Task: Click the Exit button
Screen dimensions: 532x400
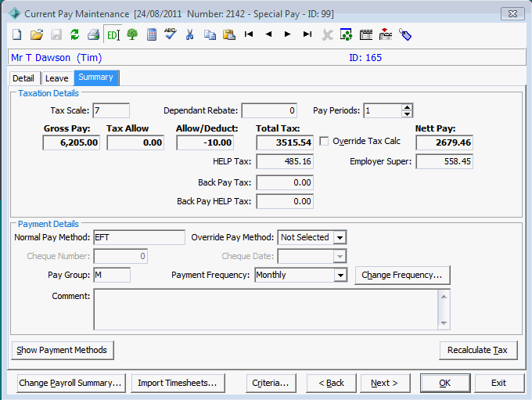Action: coord(499,383)
